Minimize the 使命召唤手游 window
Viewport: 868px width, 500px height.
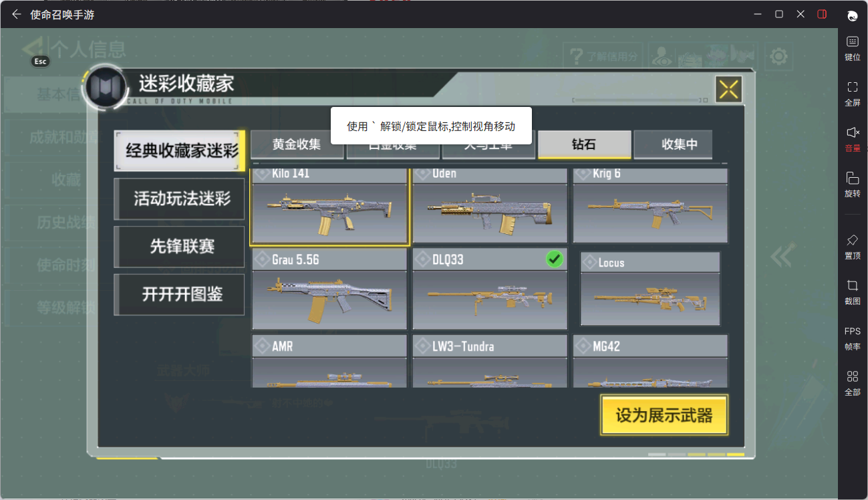pyautogui.click(x=758, y=14)
